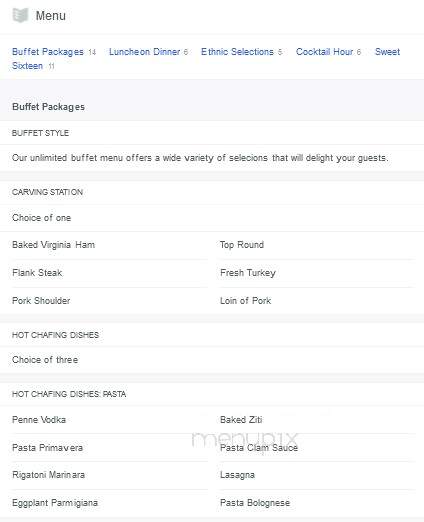The height and width of the screenshot is (522, 424).
Task: Select Pasta Clam Sauce from the list
Action: tap(259, 448)
